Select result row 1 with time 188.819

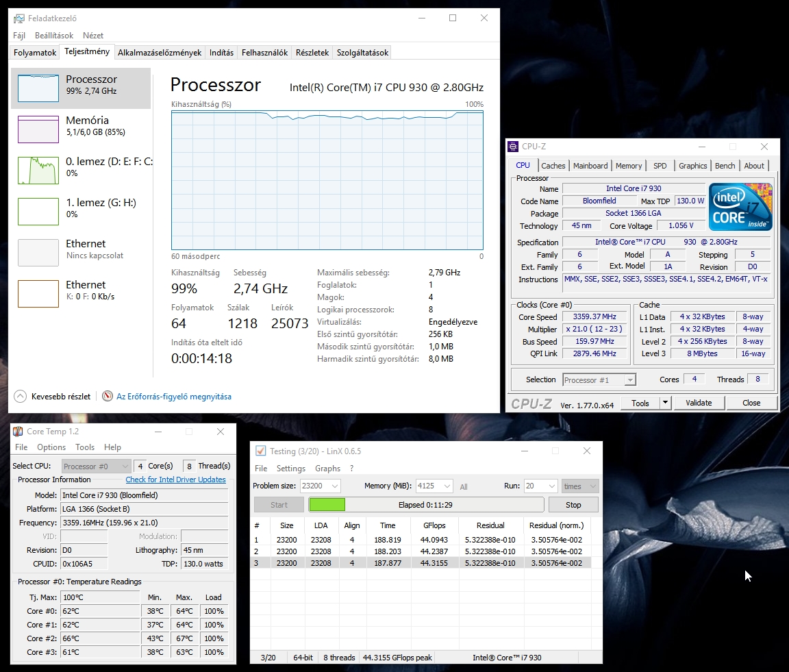tap(421, 540)
